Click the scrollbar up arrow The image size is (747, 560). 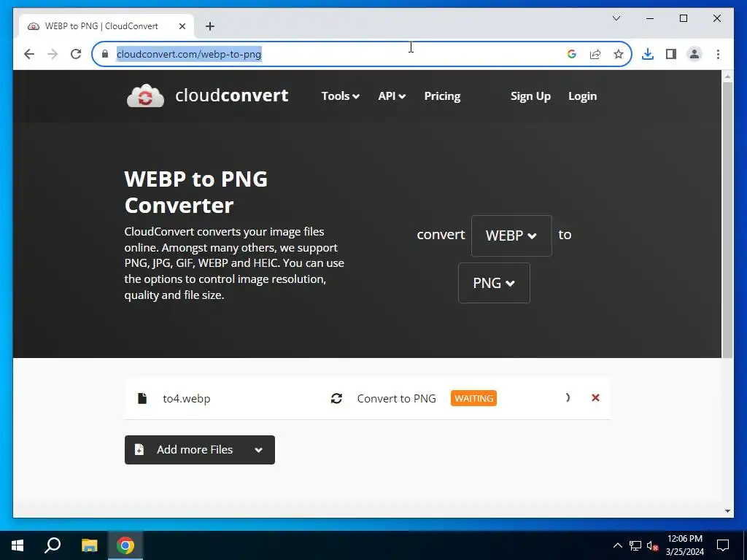[x=727, y=76]
